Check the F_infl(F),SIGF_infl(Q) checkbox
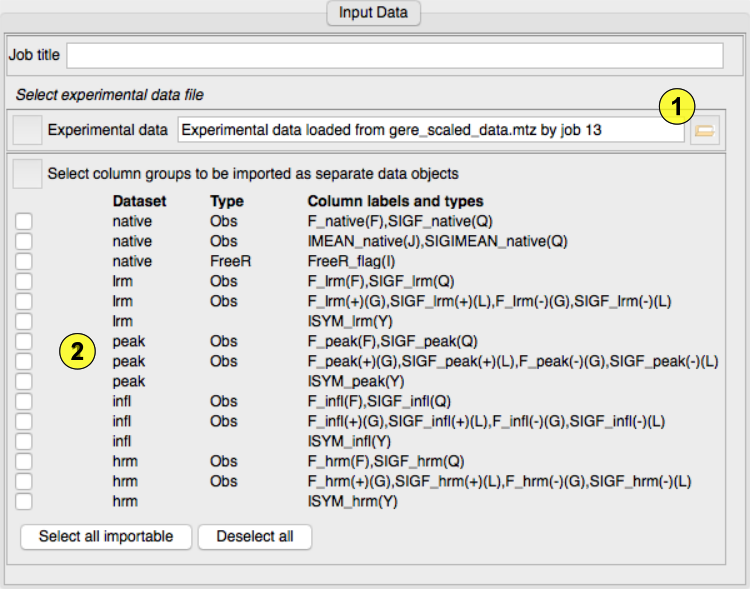750x589 pixels. (x=24, y=401)
